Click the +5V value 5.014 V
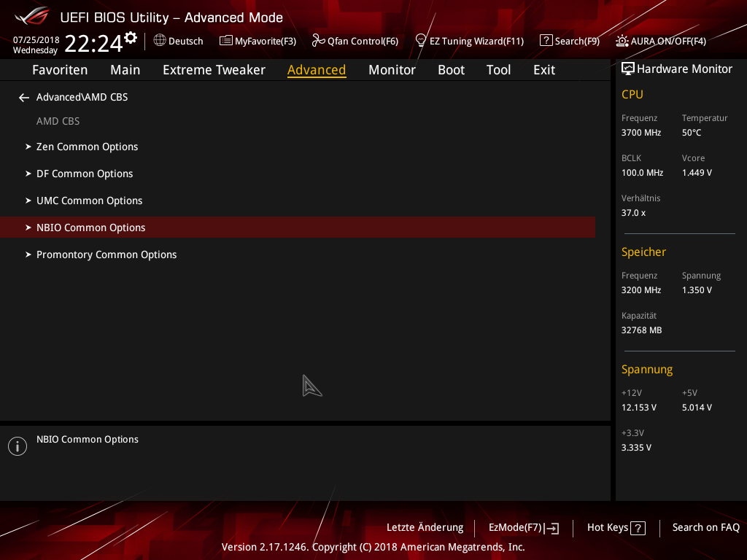The image size is (747, 560). point(697,408)
